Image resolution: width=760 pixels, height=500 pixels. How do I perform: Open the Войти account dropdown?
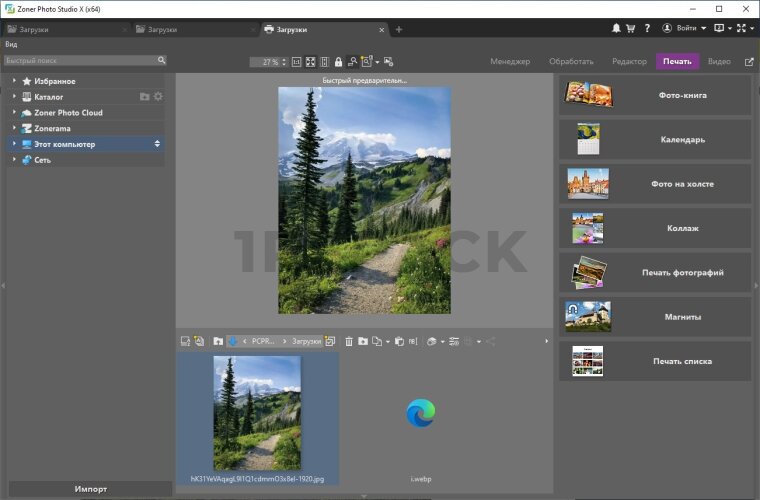pyautogui.click(x=689, y=29)
